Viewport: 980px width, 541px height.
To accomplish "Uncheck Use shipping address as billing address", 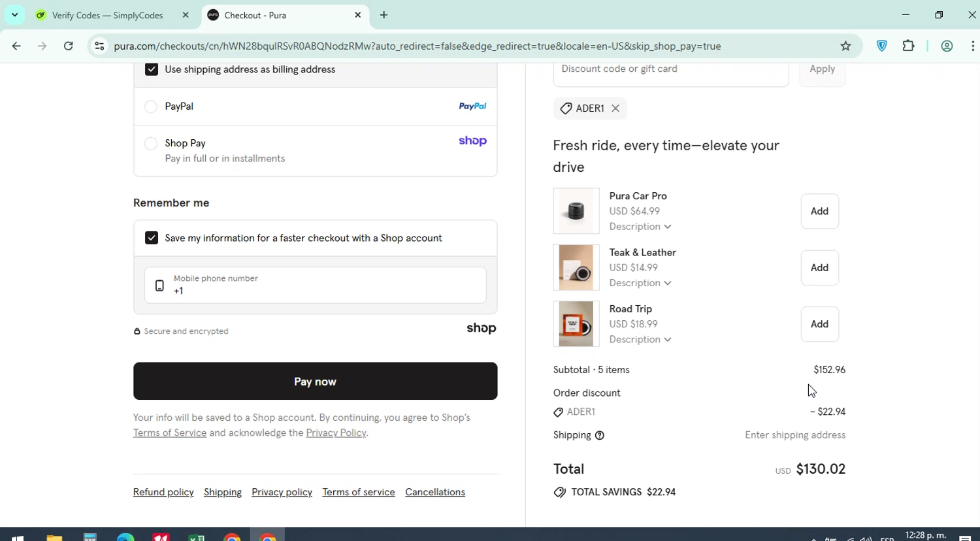I will click(152, 69).
